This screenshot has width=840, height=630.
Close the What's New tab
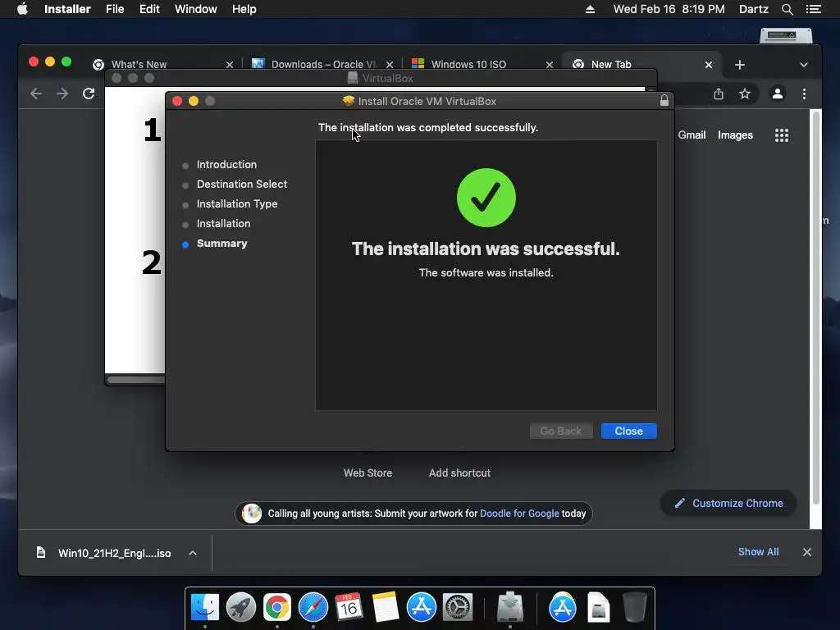click(x=230, y=64)
